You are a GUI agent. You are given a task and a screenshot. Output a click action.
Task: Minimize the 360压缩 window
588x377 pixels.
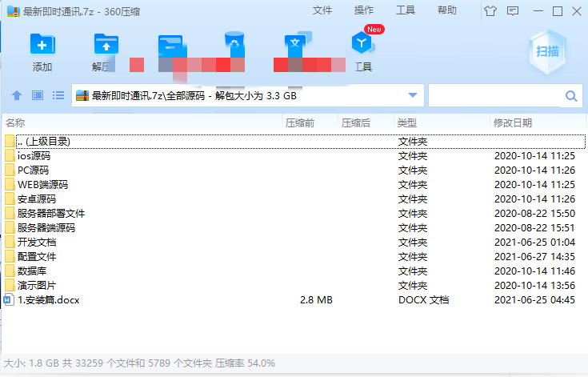[538, 11]
